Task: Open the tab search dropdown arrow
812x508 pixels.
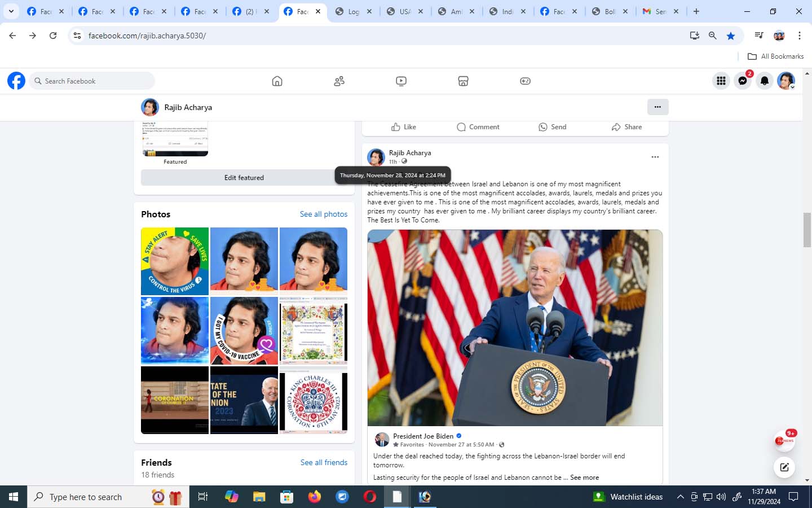Action: (x=11, y=11)
